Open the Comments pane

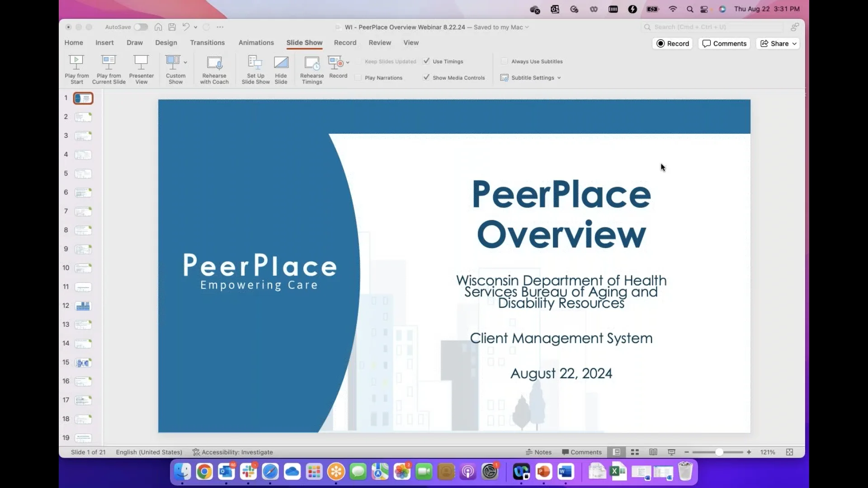click(724, 43)
